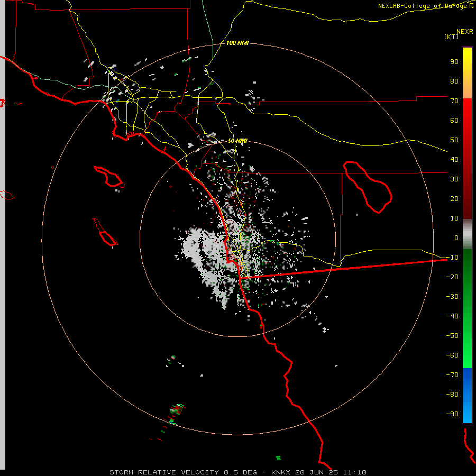Screen dimensions: 476x476
Task: Click the 20 value on the velocity scale
Action: click(454, 198)
